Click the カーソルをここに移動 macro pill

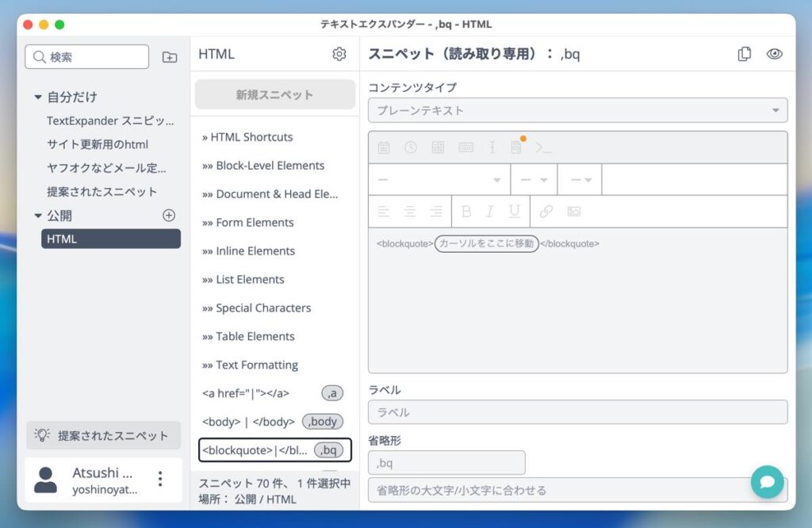coord(486,243)
